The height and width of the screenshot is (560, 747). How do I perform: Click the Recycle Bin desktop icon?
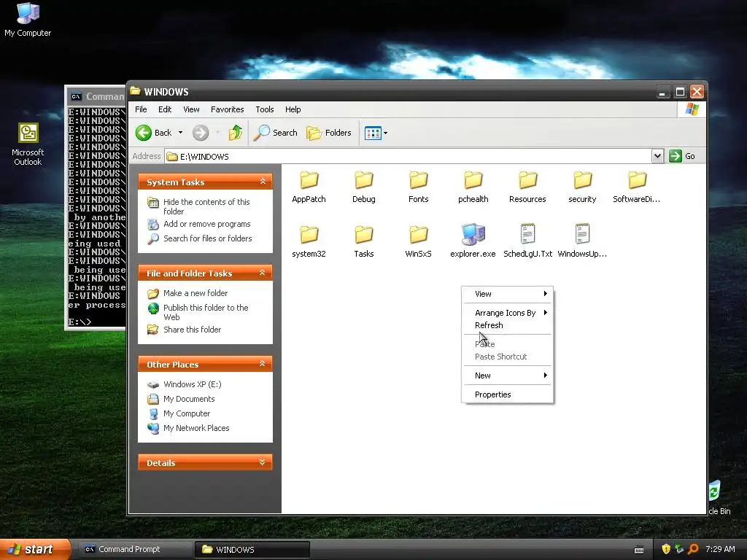click(x=718, y=497)
